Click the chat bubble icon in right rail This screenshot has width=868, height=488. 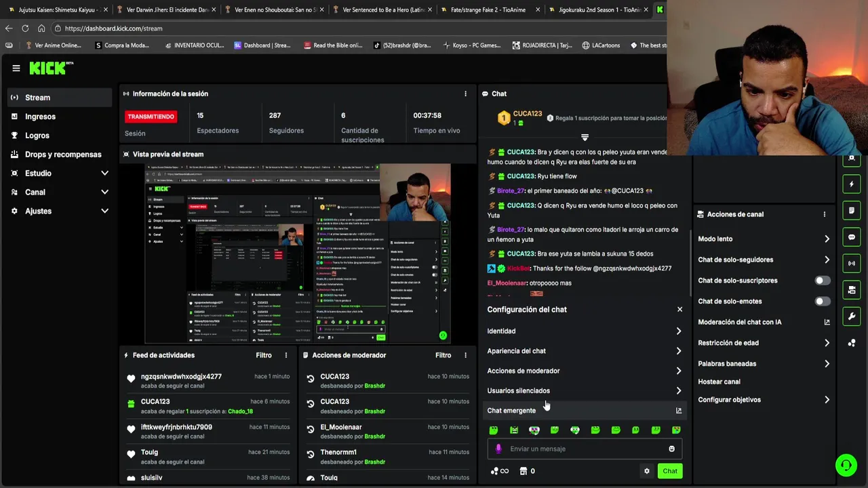pyautogui.click(x=852, y=237)
